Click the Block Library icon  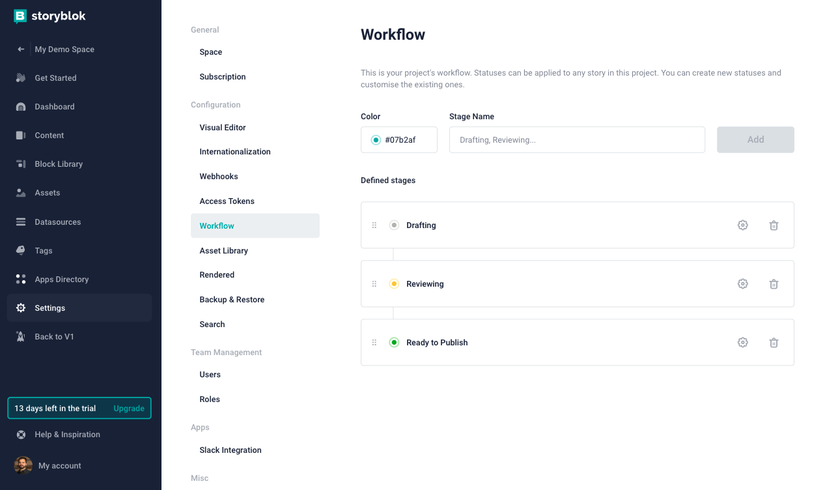pos(21,164)
